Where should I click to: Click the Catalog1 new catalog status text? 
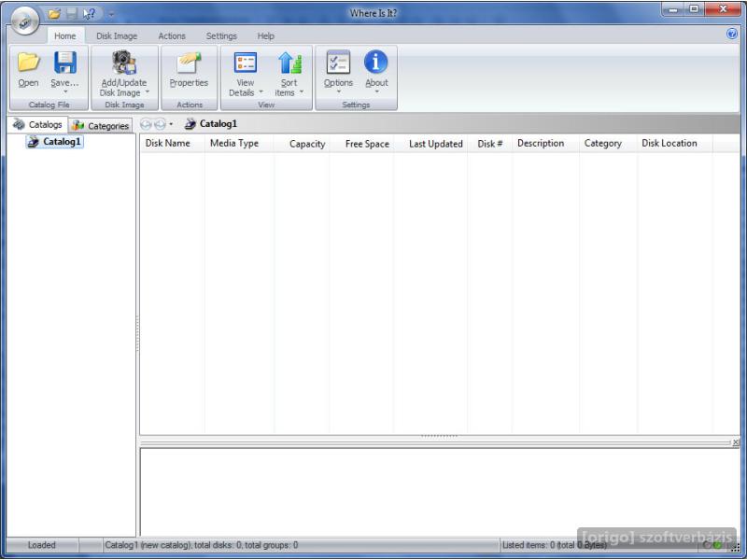(x=202, y=545)
